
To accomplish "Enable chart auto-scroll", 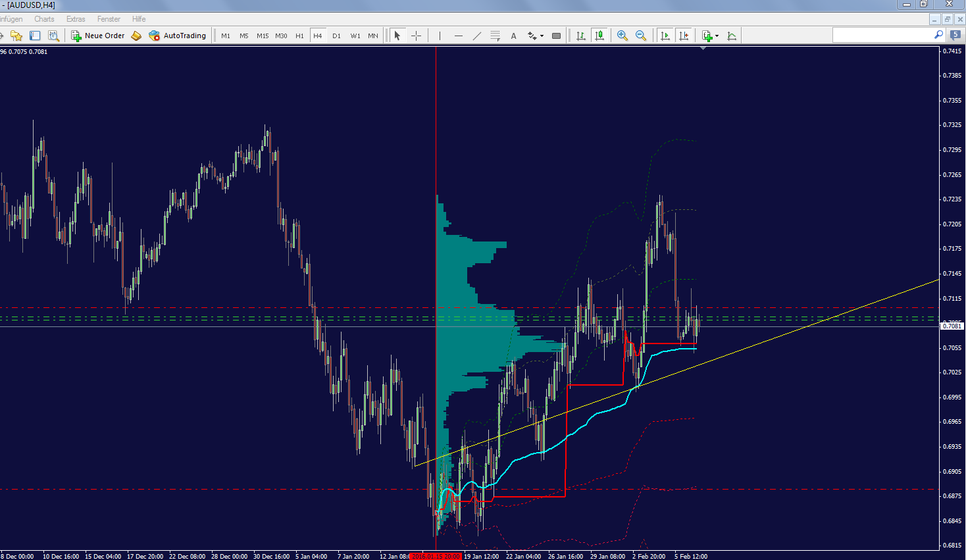I will tap(665, 36).
